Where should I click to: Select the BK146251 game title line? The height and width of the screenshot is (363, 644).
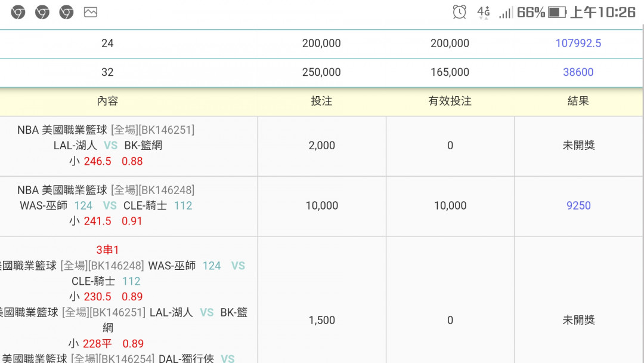(106, 130)
